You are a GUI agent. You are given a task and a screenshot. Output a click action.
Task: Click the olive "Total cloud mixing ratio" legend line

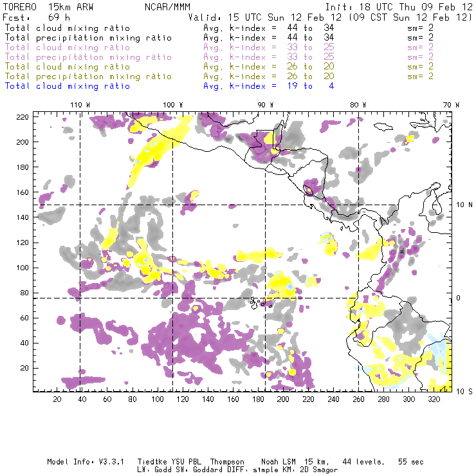pos(68,67)
